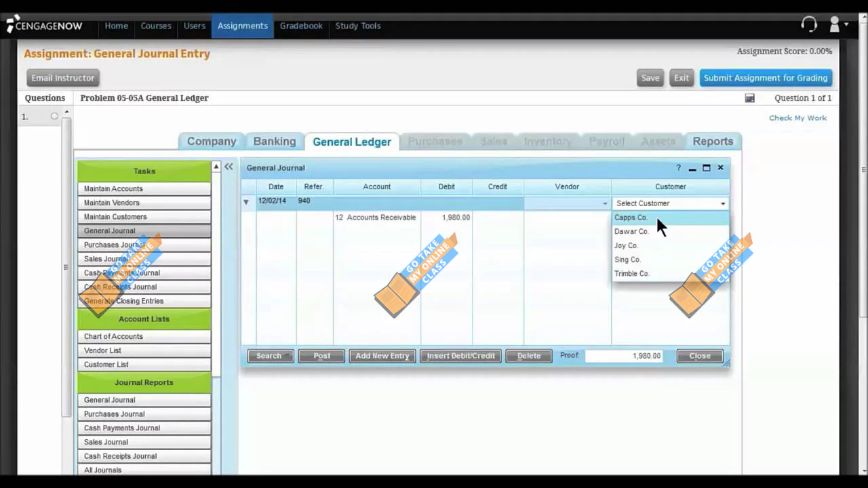
Task: Choose Capps Co. from customer list
Action: (x=670, y=218)
